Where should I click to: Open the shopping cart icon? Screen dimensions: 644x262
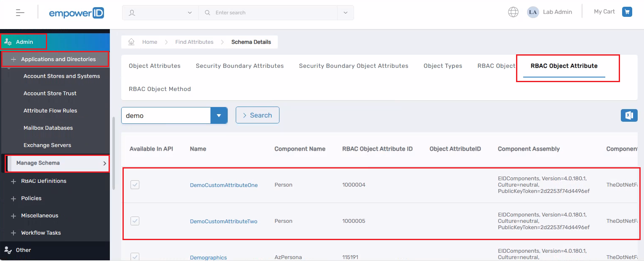pos(627,12)
